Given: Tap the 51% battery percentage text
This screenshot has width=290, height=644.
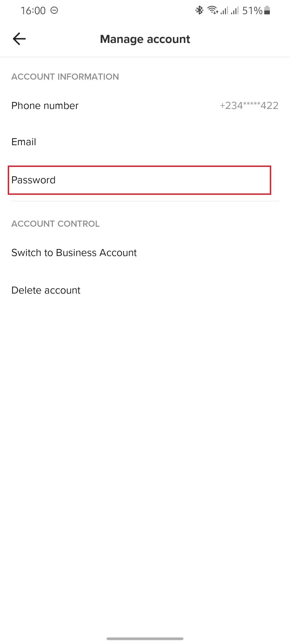Looking at the screenshot, I should click(x=252, y=11).
